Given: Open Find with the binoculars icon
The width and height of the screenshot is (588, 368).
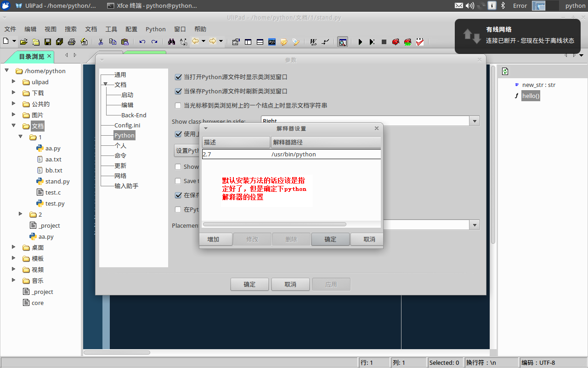Looking at the screenshot, I should (171, 42).
